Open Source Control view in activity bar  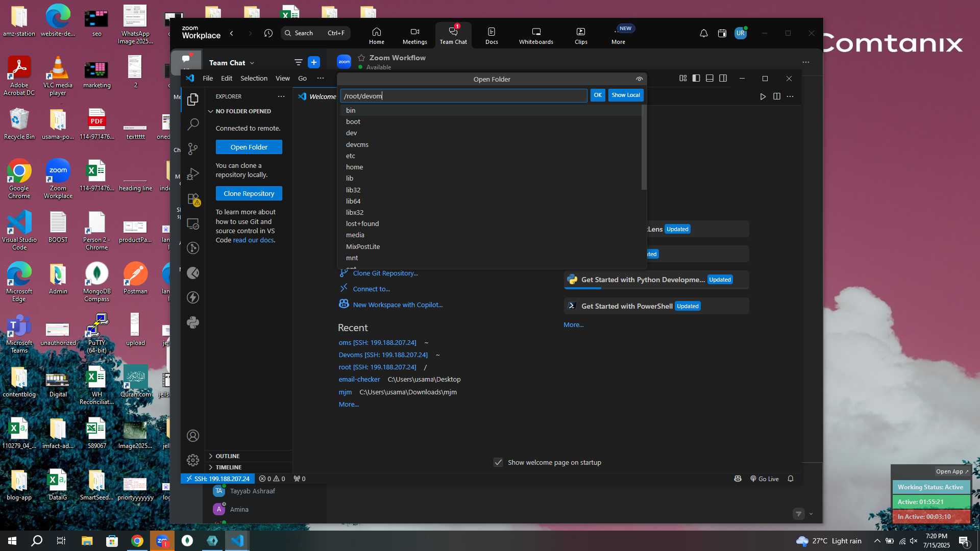pyautogui.click(x=193, y=149)
